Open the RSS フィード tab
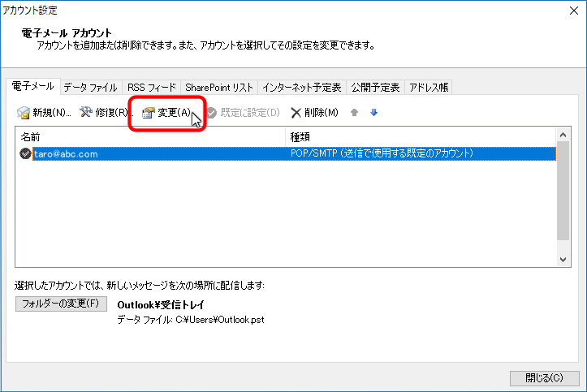 tap(151, 88)
